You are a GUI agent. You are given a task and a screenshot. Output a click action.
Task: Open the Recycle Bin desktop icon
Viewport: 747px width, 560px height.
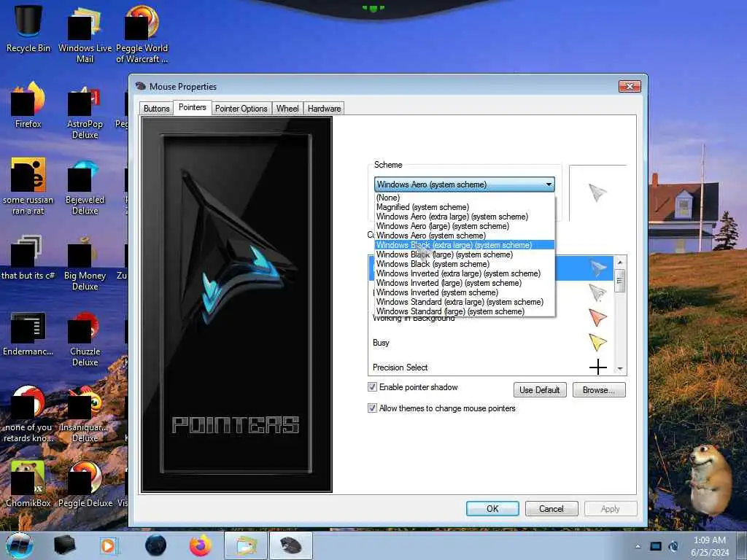pos(28,28)
